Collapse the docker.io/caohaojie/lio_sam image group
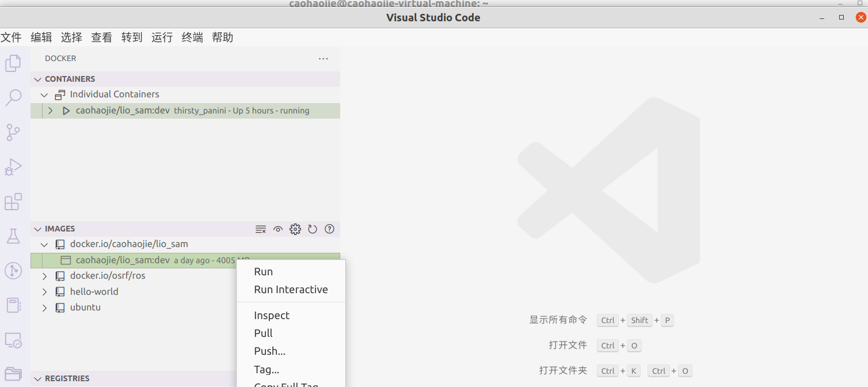868x387 pixels. (44, 244)
